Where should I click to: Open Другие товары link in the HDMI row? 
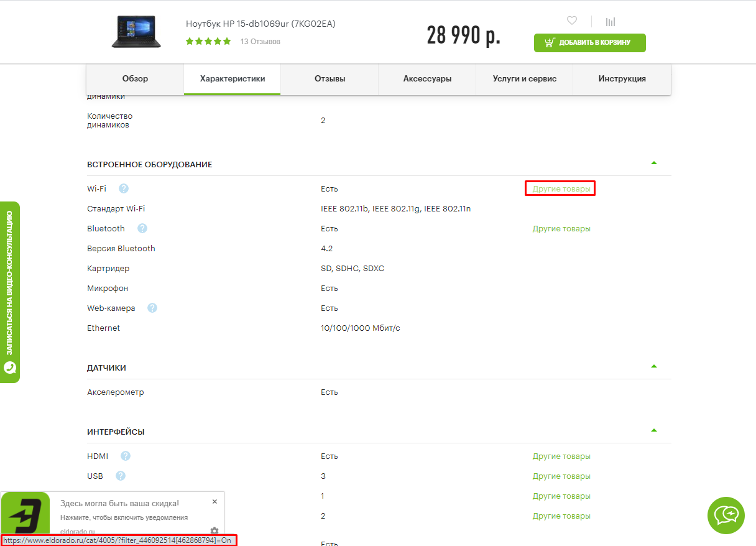click(x=561, y=456)
